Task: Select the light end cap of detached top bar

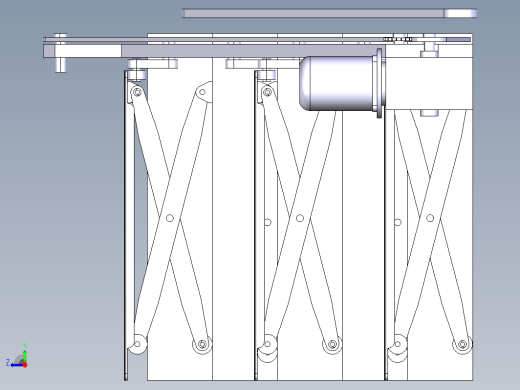Action: (x=461, y=13)
